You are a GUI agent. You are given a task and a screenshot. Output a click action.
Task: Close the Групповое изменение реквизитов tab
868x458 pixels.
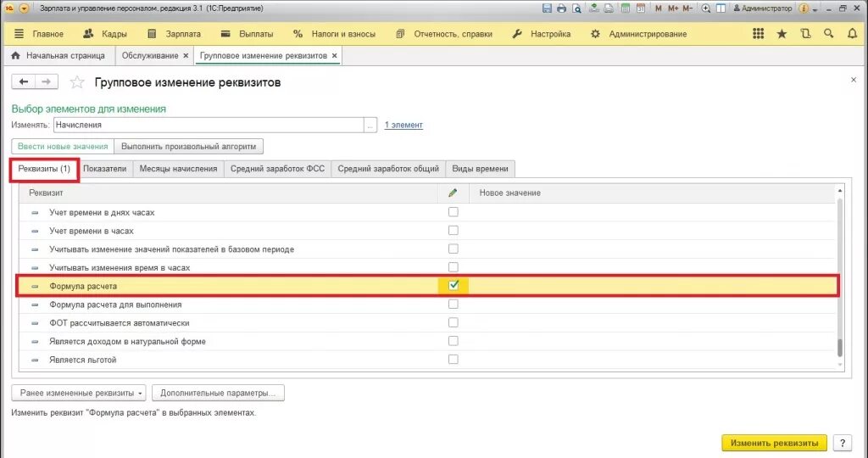coord(334,56)
